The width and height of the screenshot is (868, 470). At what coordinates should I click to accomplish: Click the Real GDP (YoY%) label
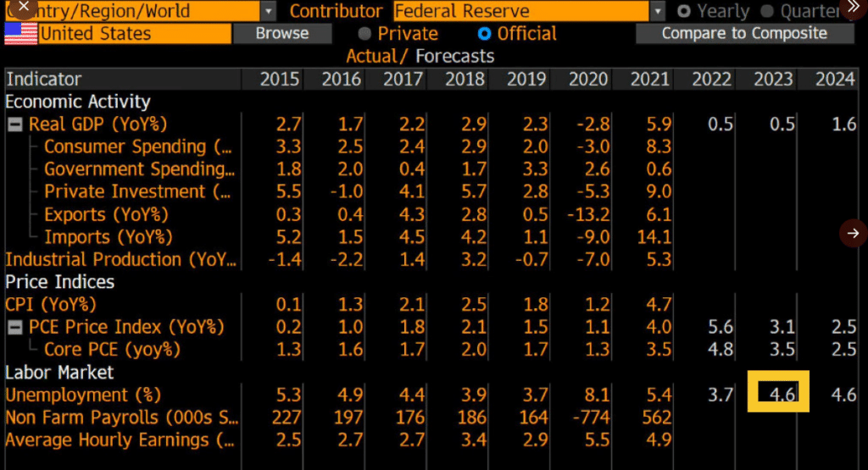coord(98,124)
